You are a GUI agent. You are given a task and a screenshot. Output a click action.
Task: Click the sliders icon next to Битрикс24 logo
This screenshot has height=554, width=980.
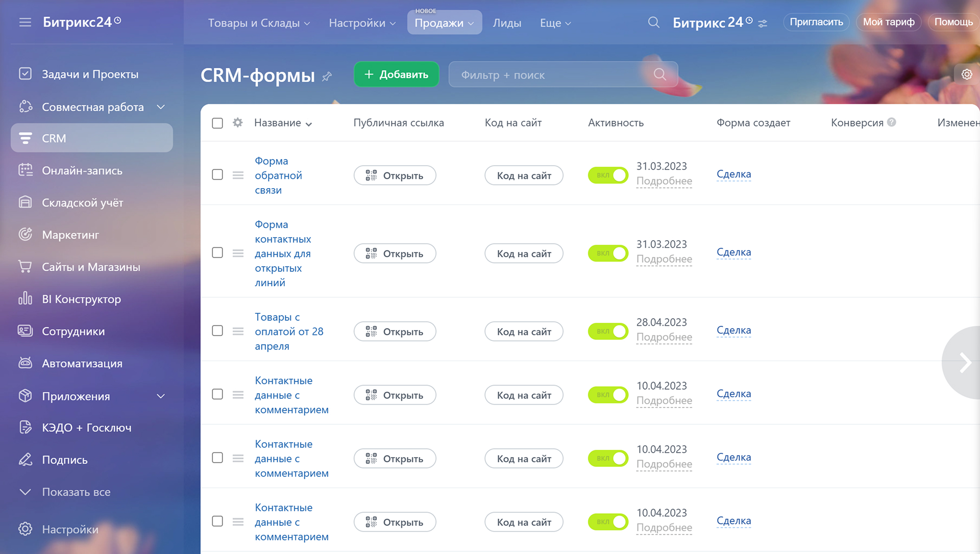pyautogui.click(x=763, y=23)
